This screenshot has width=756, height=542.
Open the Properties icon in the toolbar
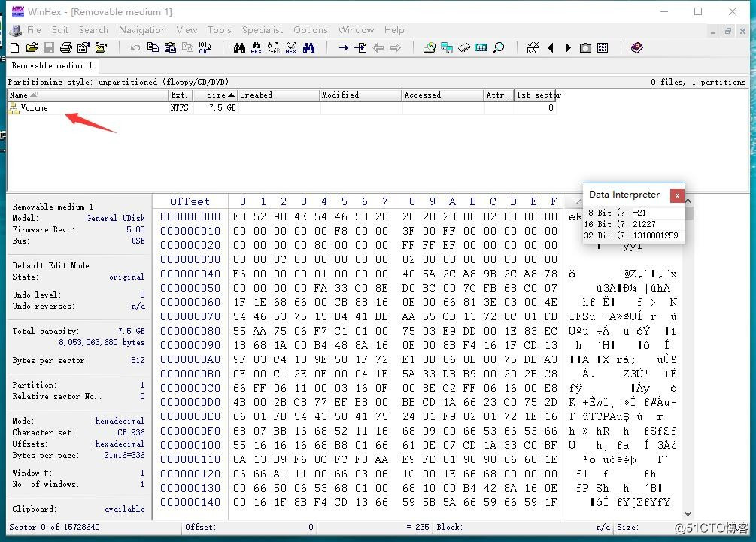(x=83, y=47)
